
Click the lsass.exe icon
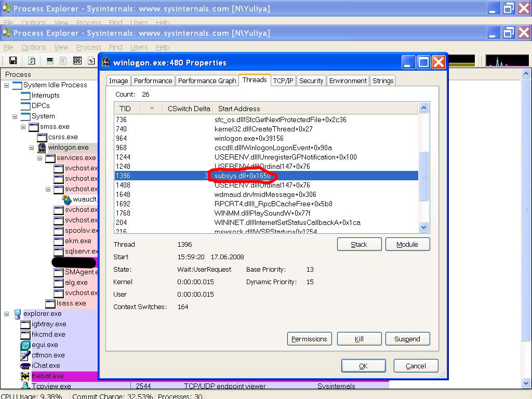(50, 303)
